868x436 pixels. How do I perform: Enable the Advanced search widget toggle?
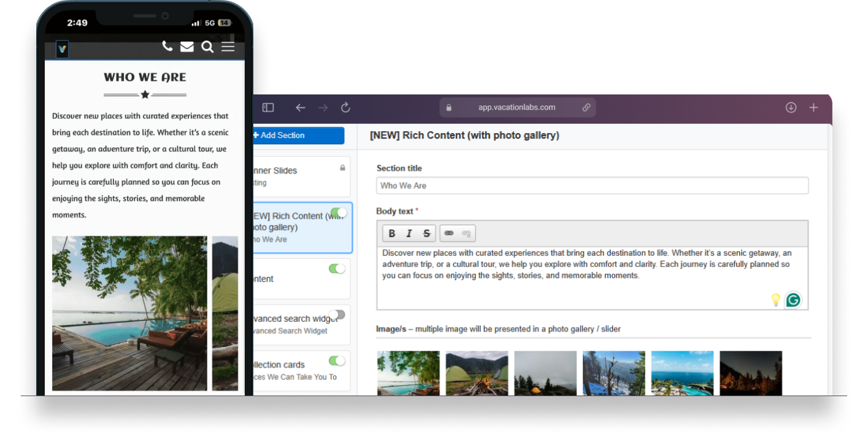click(337, 315)
